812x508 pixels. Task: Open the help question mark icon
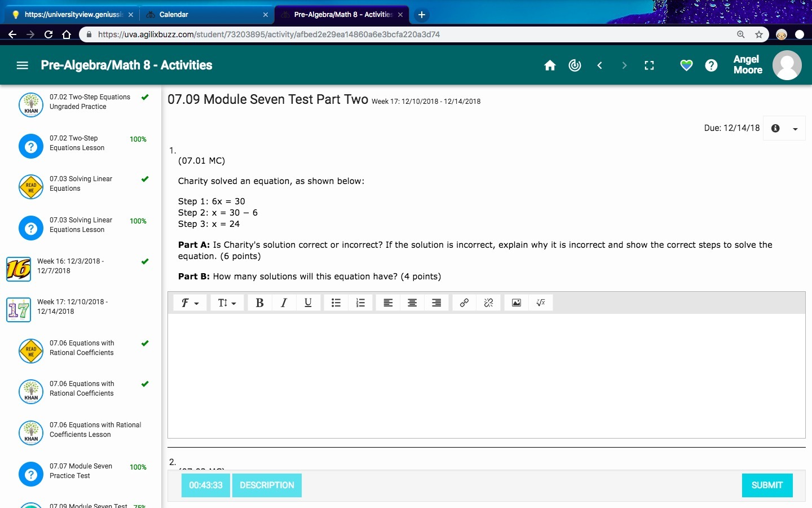click(x=711, y=65)
